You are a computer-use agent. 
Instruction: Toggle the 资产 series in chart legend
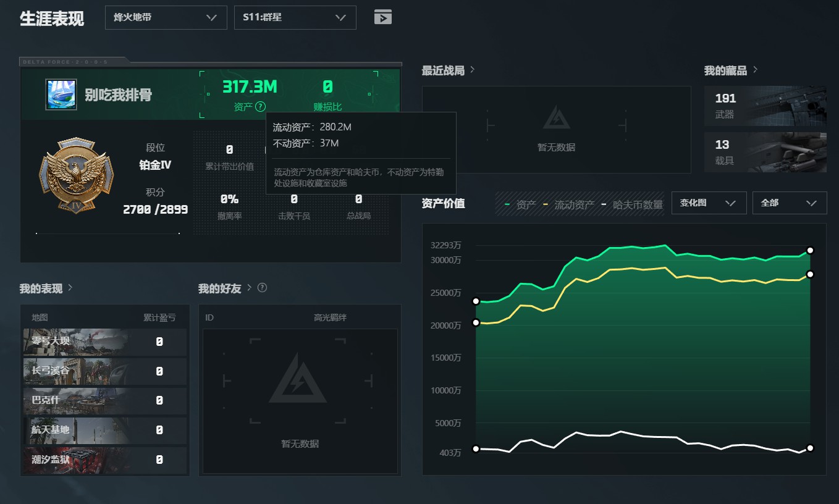tap(520, 204)
